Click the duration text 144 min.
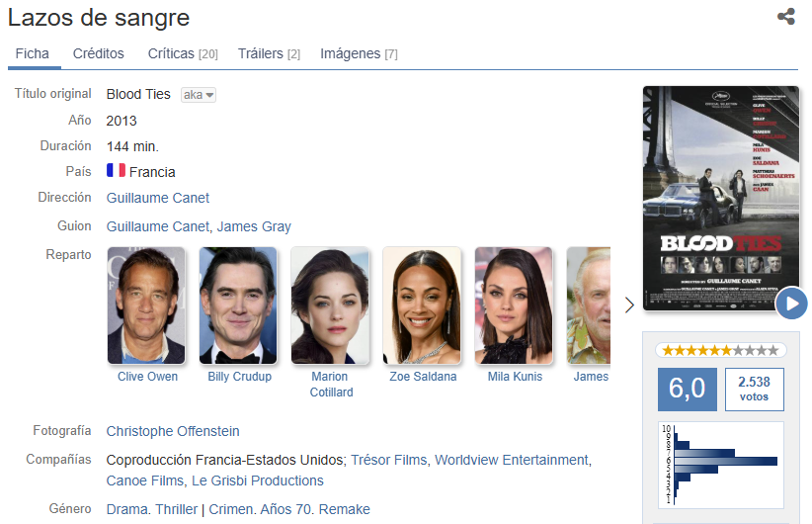This screenshot has height=524, width=812. [132, 146]
